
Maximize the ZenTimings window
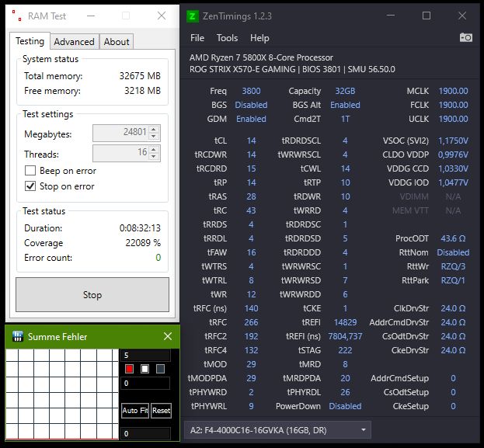point(427,16)
